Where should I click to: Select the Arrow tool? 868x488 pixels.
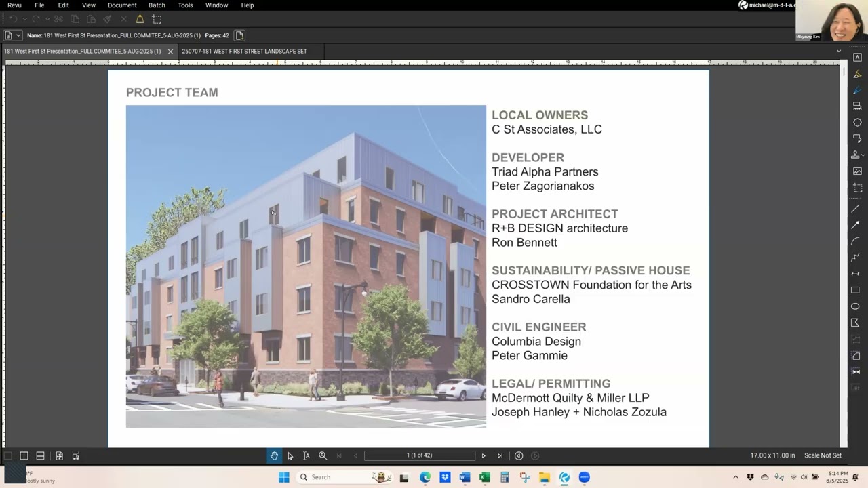(856, 225)
